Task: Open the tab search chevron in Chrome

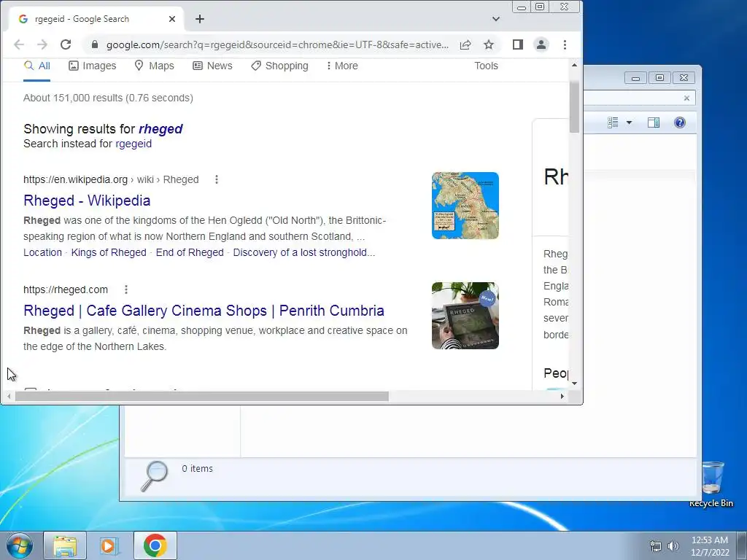Action: (496, 19)
